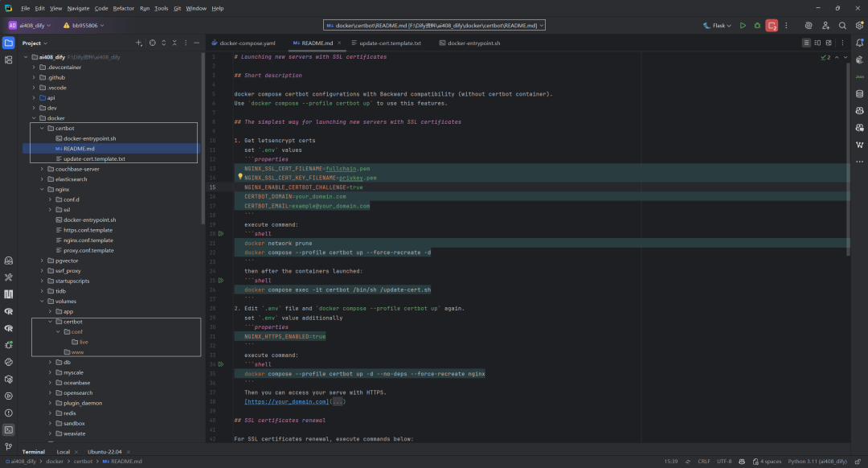The width and height of the screenshot is (868, 468).
Task: Open the Json tool in right sidebar
Action: [x=860, y=76]
